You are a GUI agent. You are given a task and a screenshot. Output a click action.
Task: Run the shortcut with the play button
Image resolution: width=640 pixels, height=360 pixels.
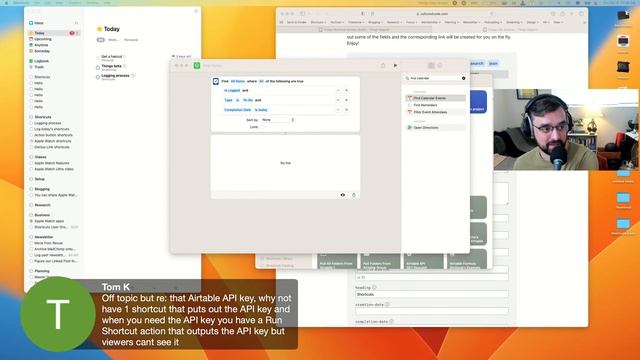(x=395, y=65)
